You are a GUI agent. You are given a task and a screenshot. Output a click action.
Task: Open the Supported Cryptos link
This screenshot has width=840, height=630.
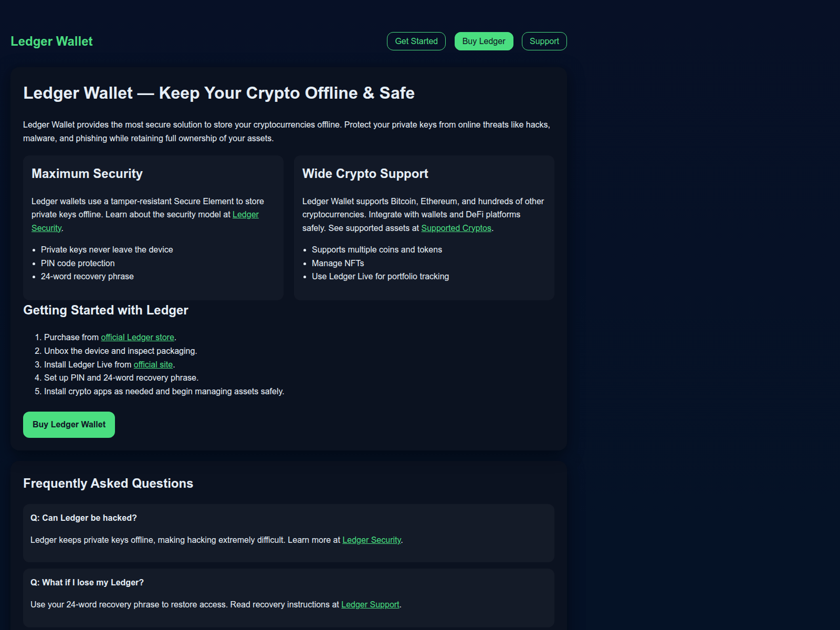456,228
